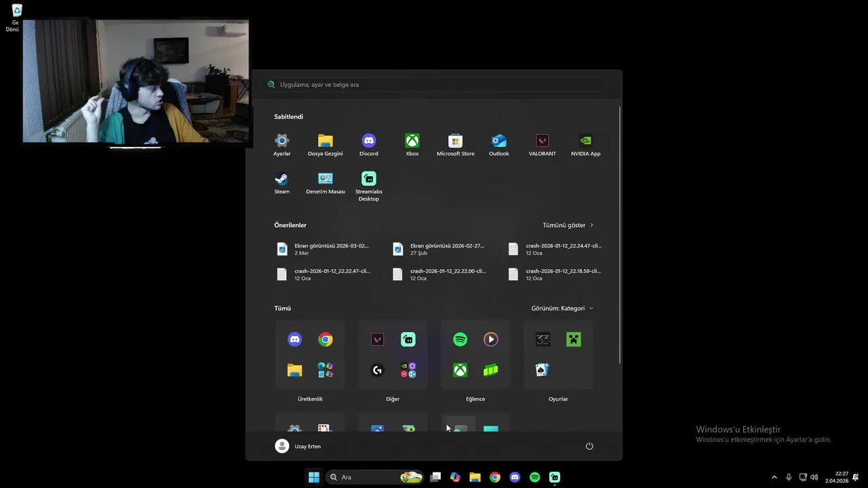The width and height of the screenshot is (868, 488).
Task: Expand more apps in Üretkenlik folder
Action: [325, 370]
